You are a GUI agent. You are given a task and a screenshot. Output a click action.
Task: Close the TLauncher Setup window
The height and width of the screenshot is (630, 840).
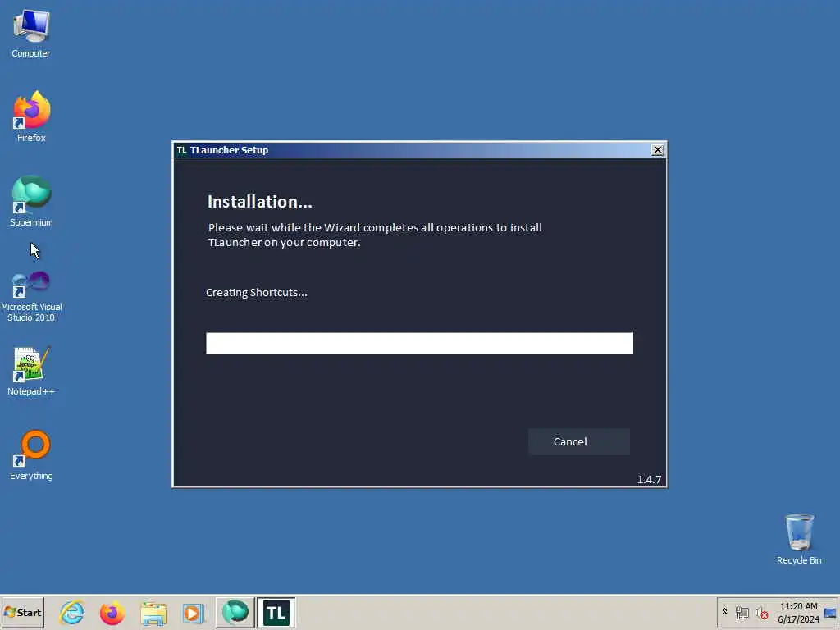point(657,150)
